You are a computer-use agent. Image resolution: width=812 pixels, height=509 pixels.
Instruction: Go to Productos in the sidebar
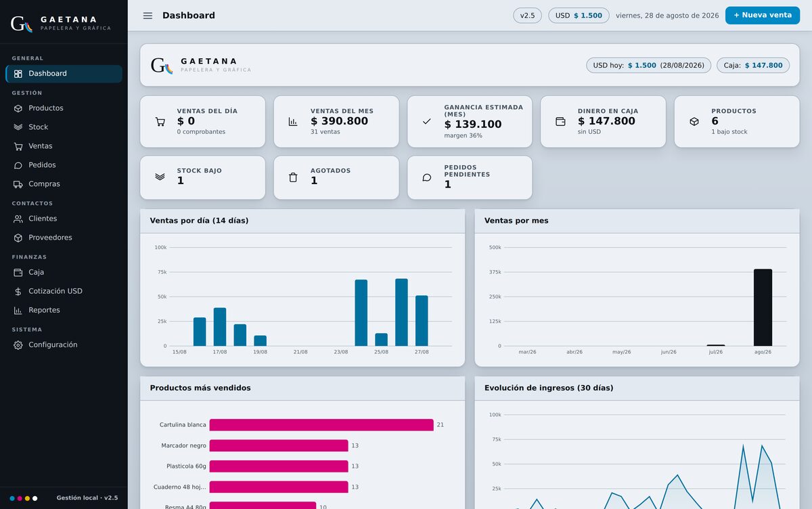point(64,108)
